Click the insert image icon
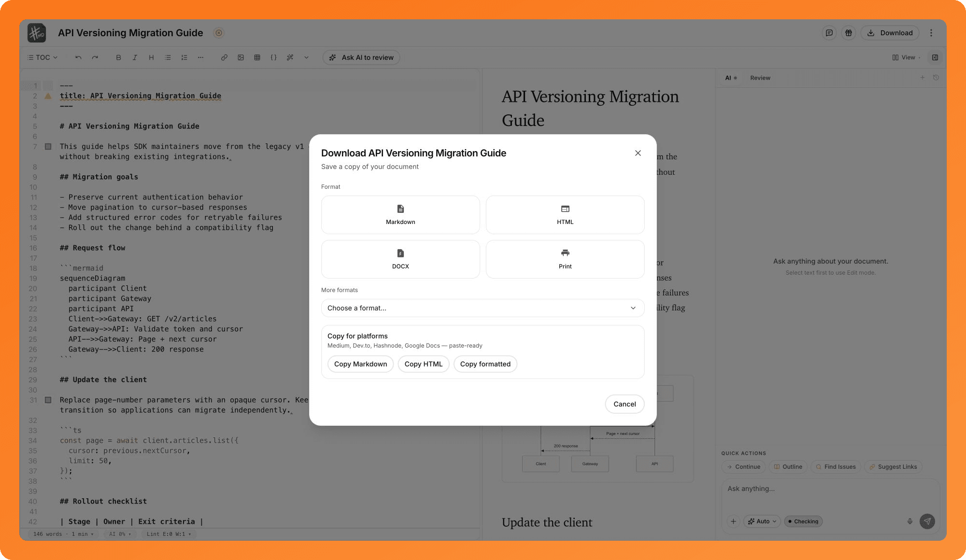This screenshot has height=560, width=966. pos(241,57)
